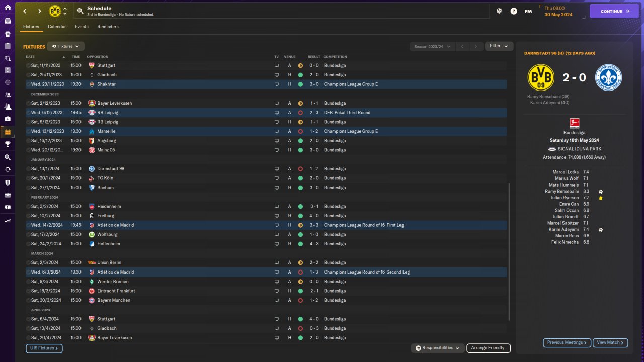Open Ramy Bensebaini in the ratings list

click(561, 191)
